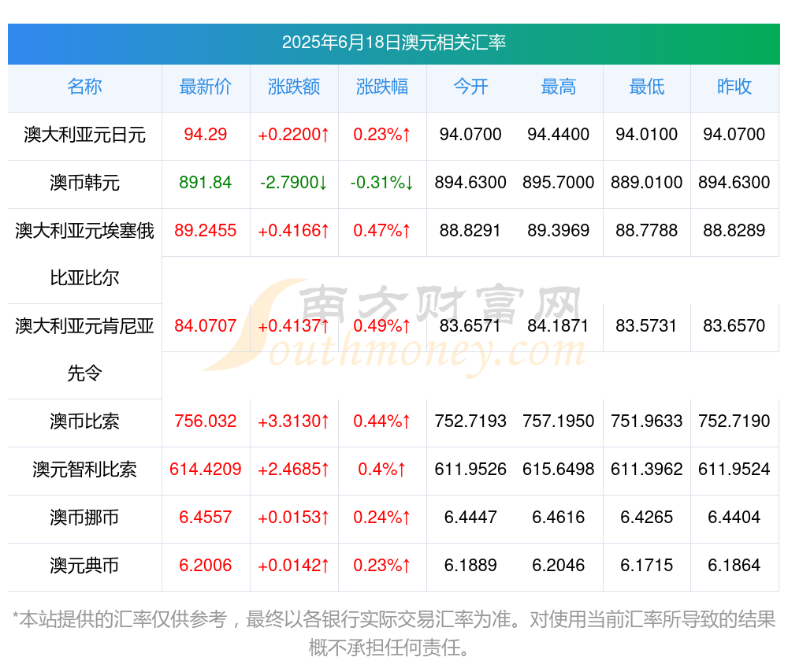Click latest price 756.032
Image resolution: width=788 pixels, height=672 pixels.
206,421
